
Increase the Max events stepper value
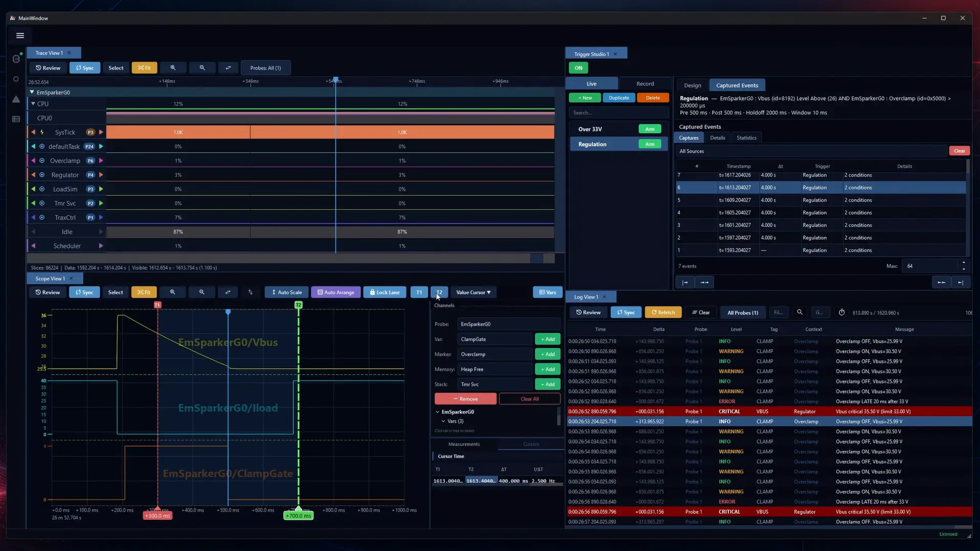pos(964,263)
